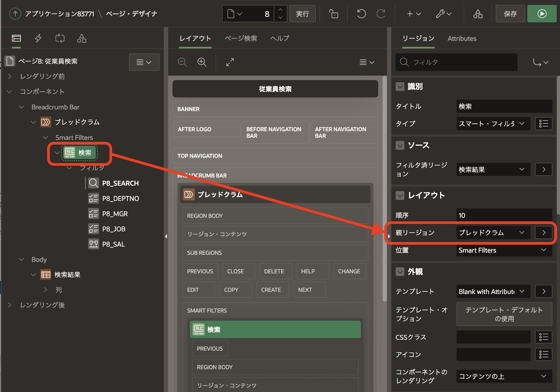Open the ページ検索 tab

click(x=241, y=38)
